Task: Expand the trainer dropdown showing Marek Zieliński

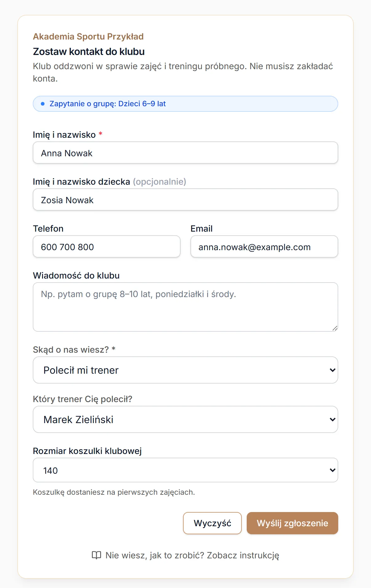Action: [185, 419]
